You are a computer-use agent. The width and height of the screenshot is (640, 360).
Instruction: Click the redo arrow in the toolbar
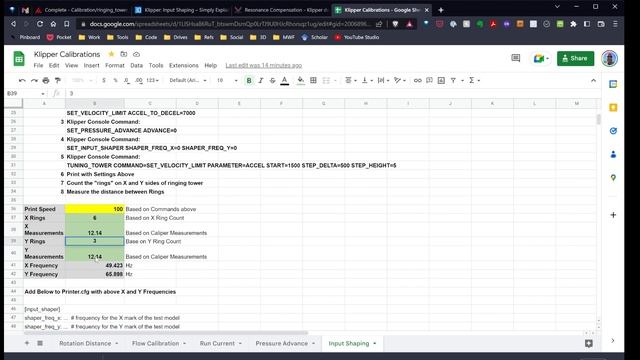34,80
